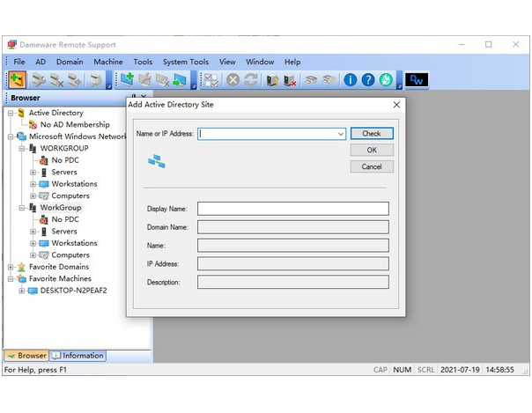Click the green circular refresh icon beside Help

click(x=386, y=80)
